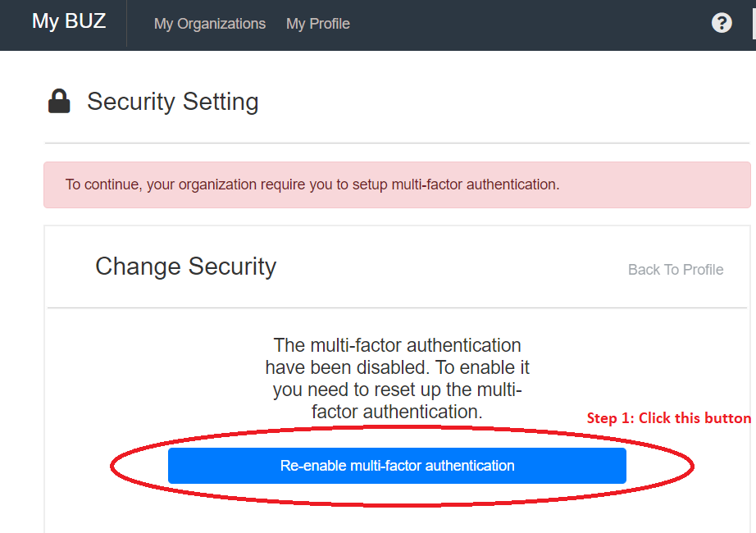Click the help question mark icon
The height and width of the screenshot is (533, 756).
(722, 23)
